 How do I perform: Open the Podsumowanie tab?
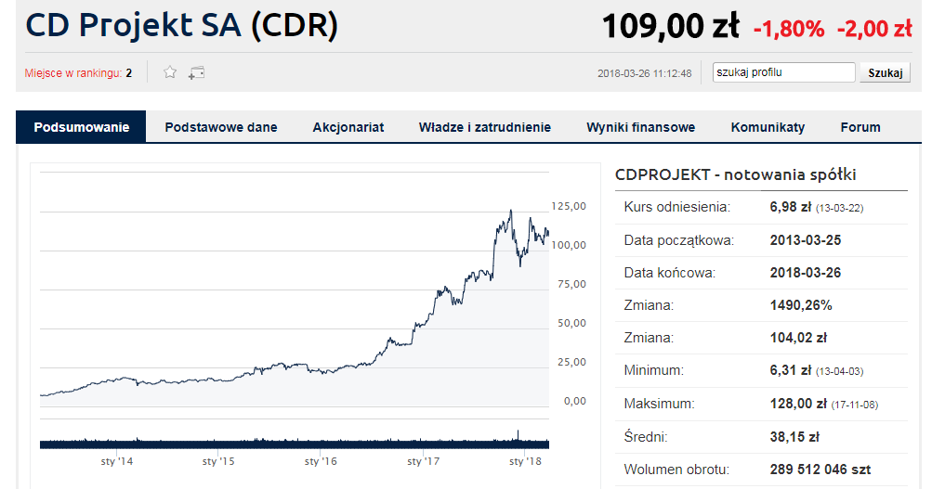click(x=81, y=127)
